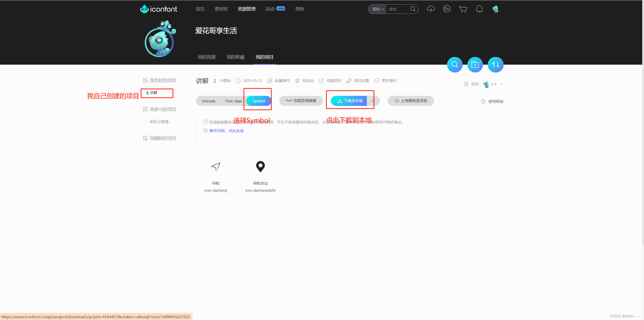
Task: Open 素材库 in top navigation
Action: point(221,9)
